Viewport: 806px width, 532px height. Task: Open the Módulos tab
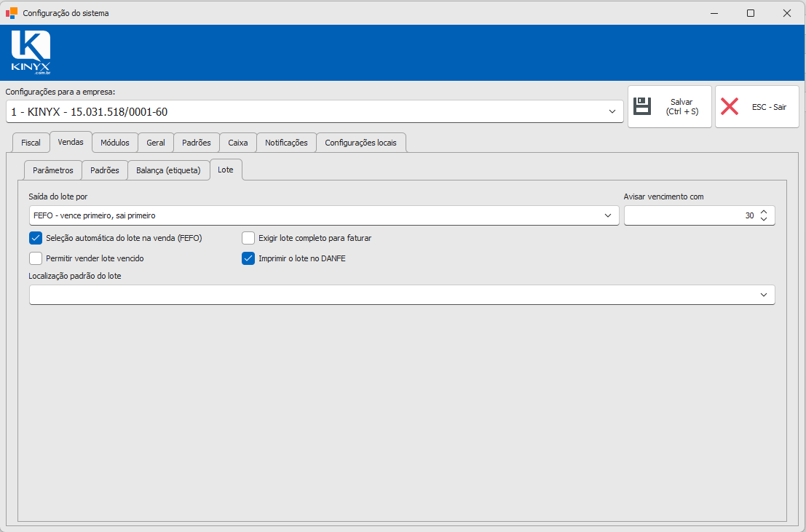[114, 143]
